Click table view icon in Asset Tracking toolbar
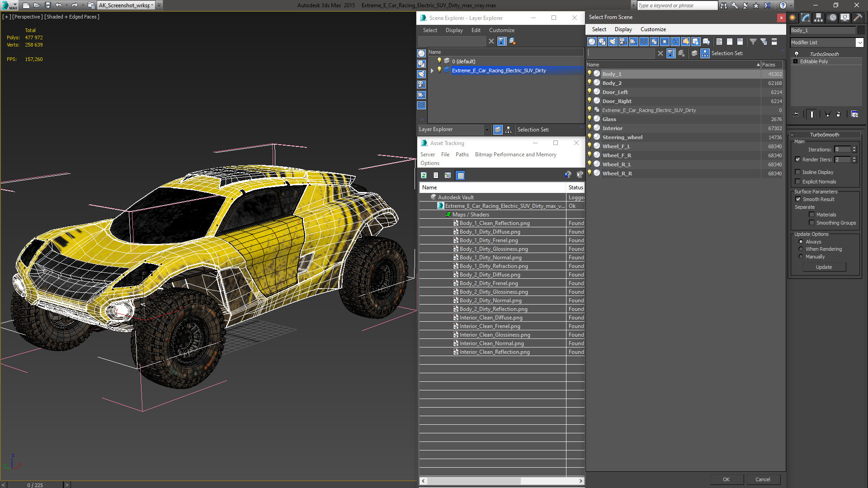 (x=460, y=175)
